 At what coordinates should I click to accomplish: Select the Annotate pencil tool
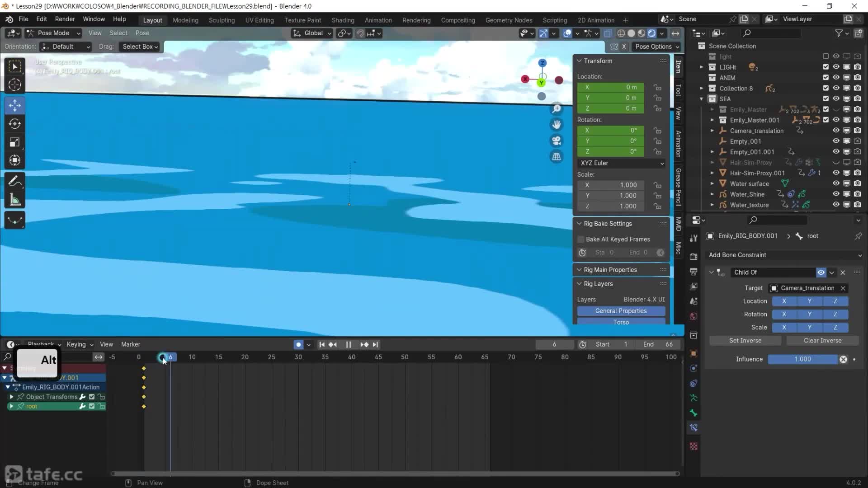tap(14, 182)
